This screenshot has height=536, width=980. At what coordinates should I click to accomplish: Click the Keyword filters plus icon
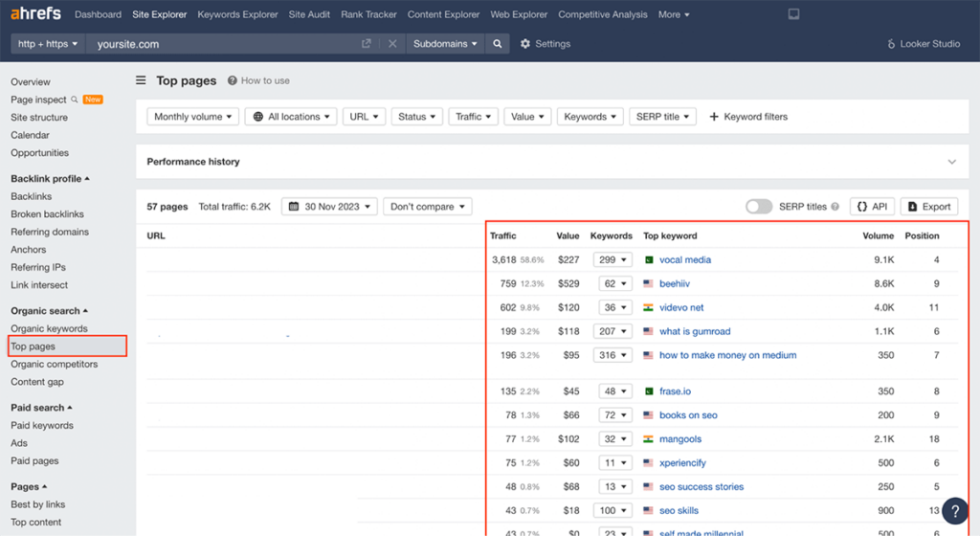(714, 117)
